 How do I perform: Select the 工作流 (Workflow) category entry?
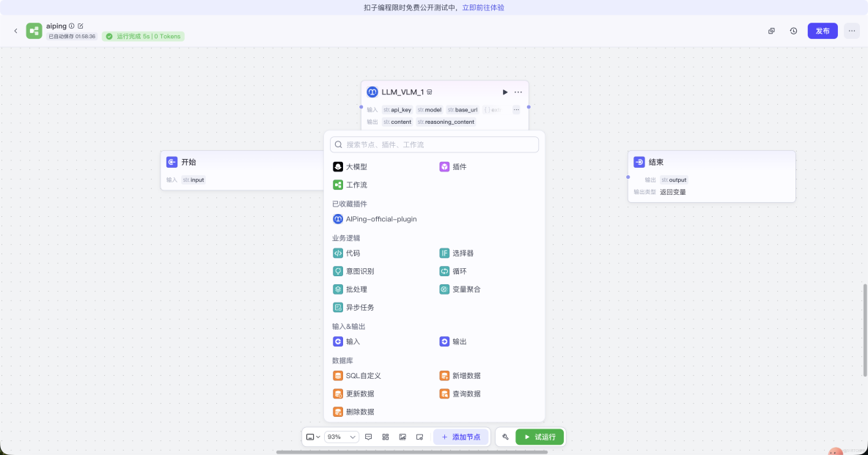point(357,185)
